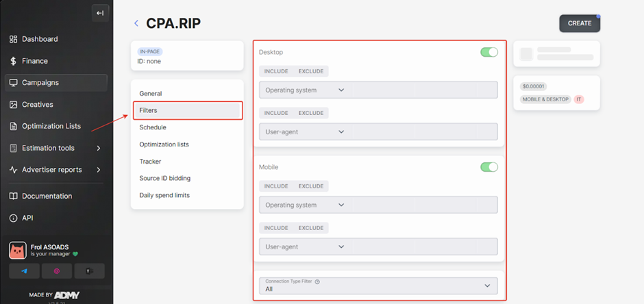Viewport: 644px width, 304px height.
Task: Click the Dashboard grid icon
Action: pyautogui.click(x=13, y=39)
